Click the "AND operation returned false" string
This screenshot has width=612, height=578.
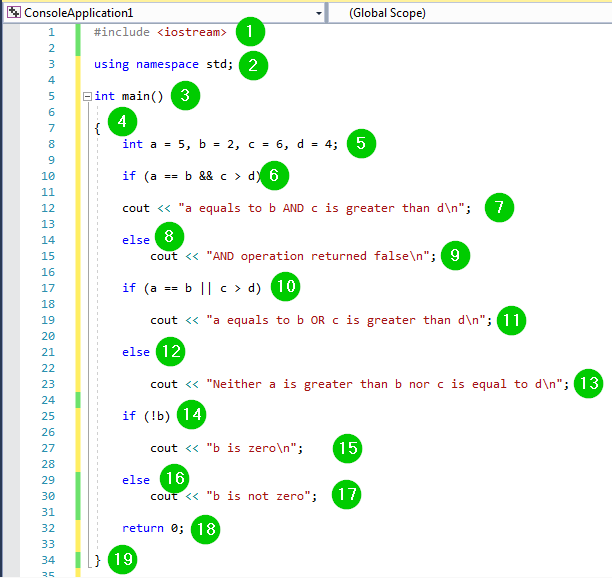(319, 256)
